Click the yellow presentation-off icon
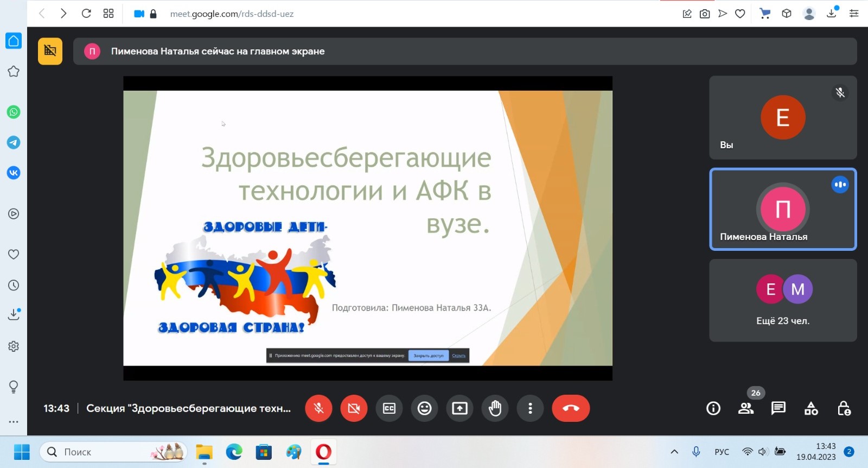 tap(50, 51)
